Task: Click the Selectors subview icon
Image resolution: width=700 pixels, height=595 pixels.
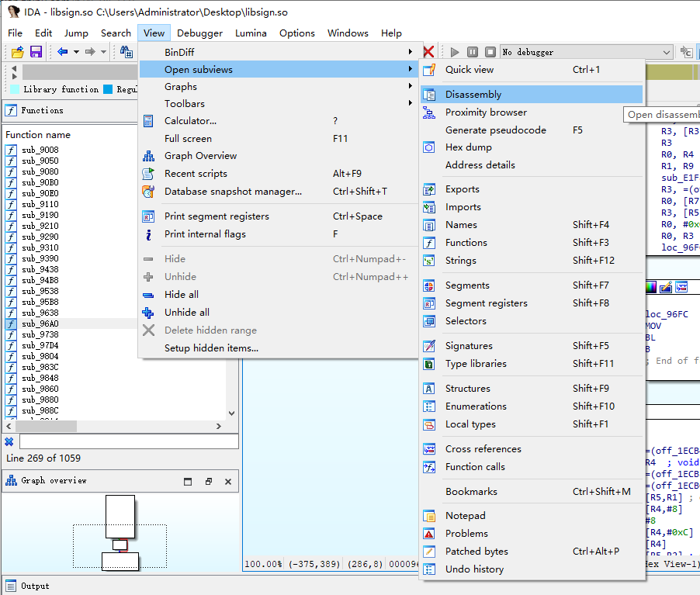Action: coord(429,321)
